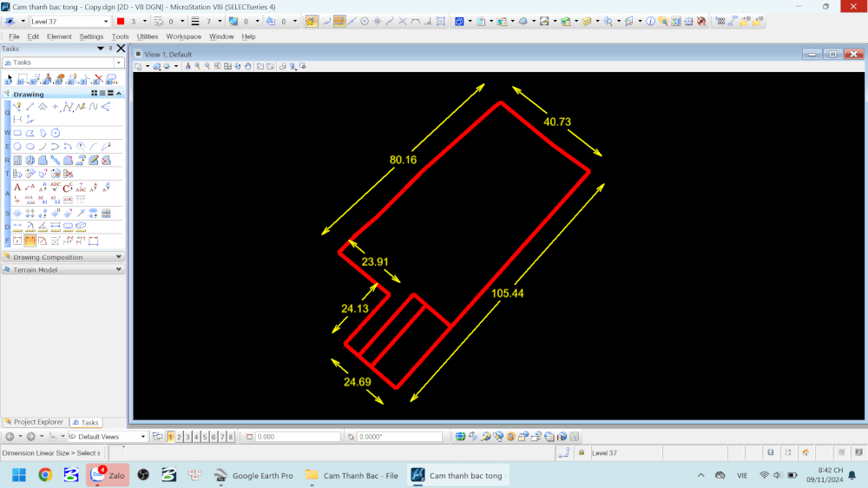This screenshot has width=868, height=488.
Task: Switch to the Project Explorer tab
Action: tap(35, 422)
